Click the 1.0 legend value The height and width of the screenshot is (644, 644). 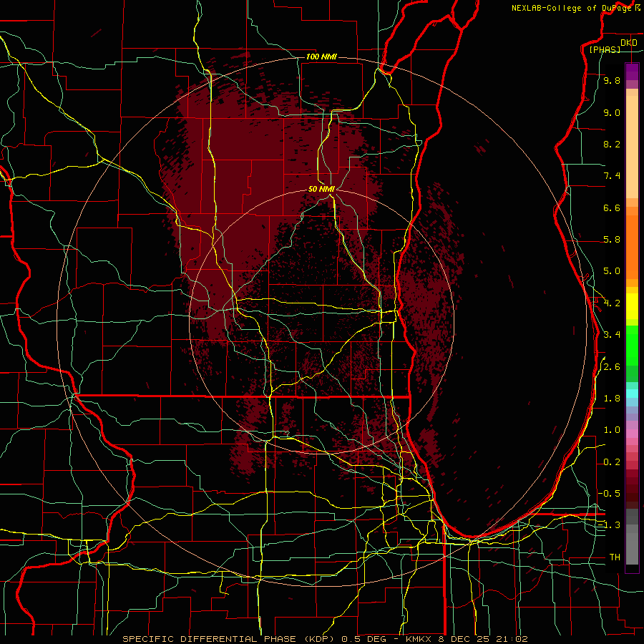[612, 430]
